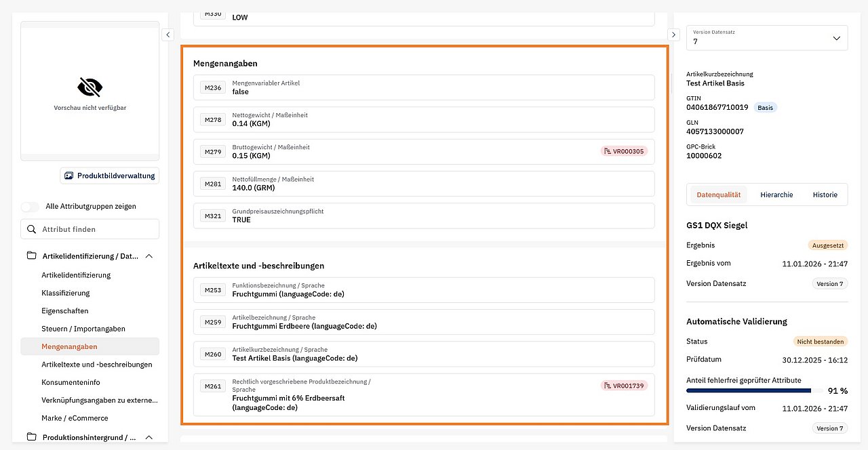This screenshot has height=450, width=868.
Task: Click the crossed-out eye preview icon
Action: tap(90, 87)
